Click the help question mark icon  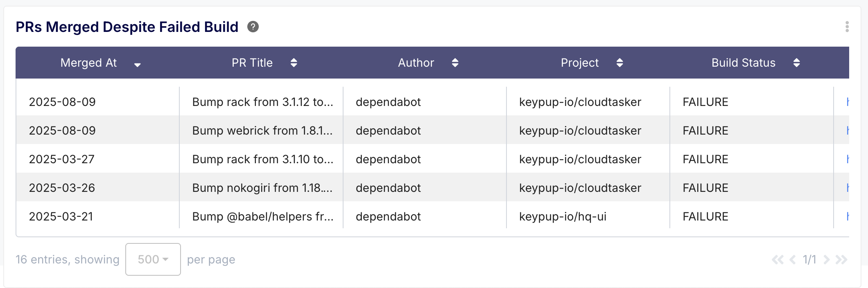click(253, 27)
